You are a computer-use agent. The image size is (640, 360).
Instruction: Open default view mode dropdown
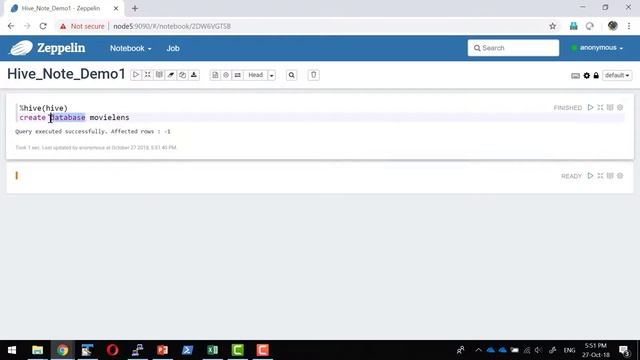pyautogui.click(x=617, y=76)
